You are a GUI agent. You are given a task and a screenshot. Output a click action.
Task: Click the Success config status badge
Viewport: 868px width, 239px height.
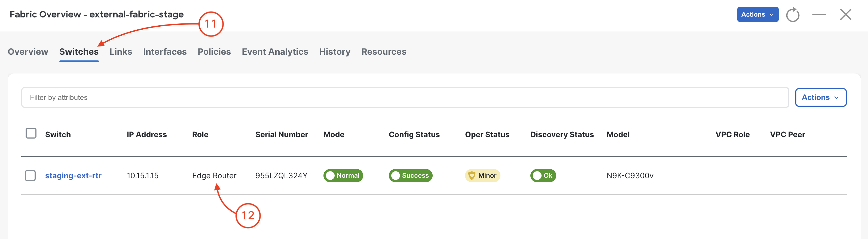pos(410,176)
